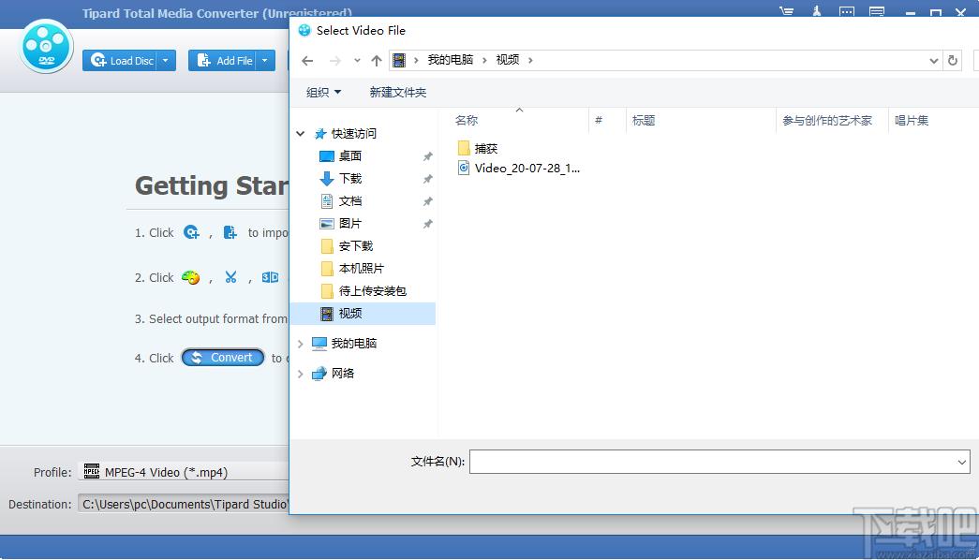The height and width of the screenshot is (560, 979).
Task: Click the feedback chat icon in title bar
Action: coord(847,12)
